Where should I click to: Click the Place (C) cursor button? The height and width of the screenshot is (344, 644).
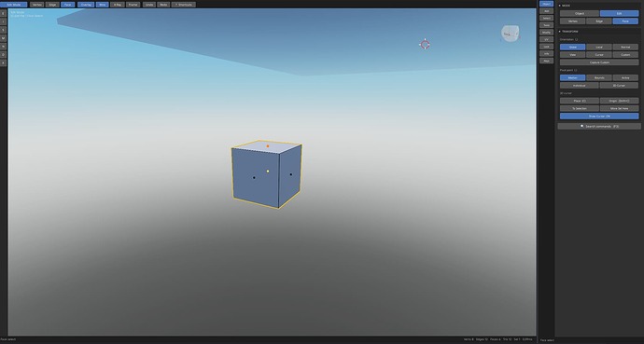click(x=579, y=101)
